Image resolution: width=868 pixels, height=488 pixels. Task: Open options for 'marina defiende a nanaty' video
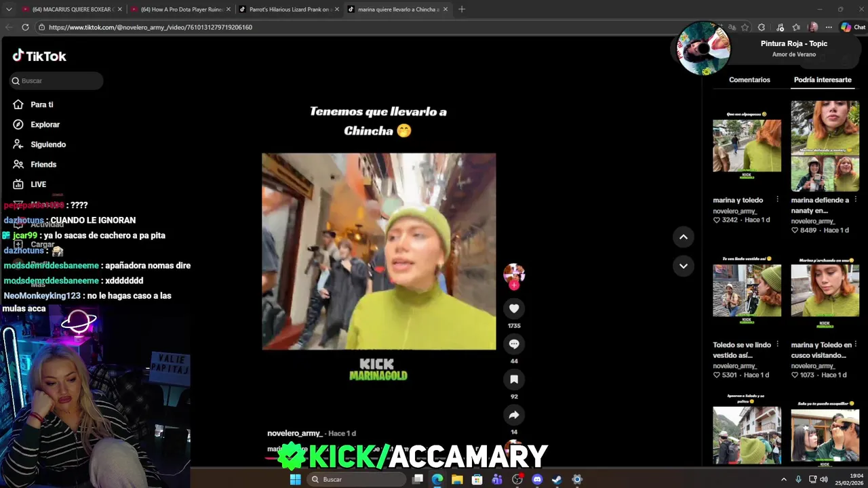point(855,200)
